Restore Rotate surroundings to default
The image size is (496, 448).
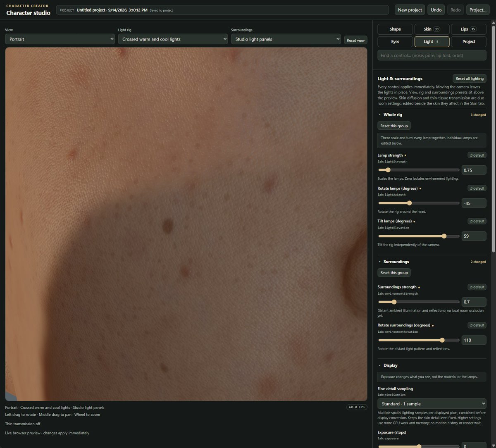coord(477,325)
